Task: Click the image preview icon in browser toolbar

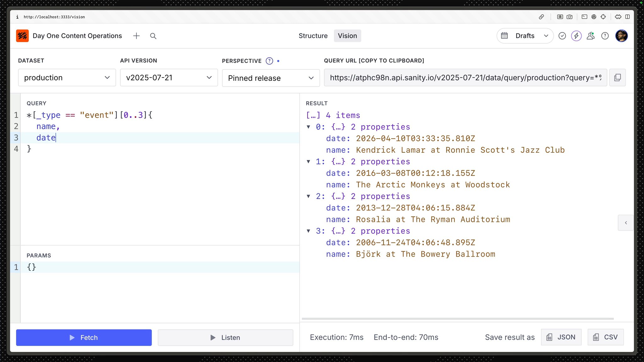Action: click(x=560, y=17)
